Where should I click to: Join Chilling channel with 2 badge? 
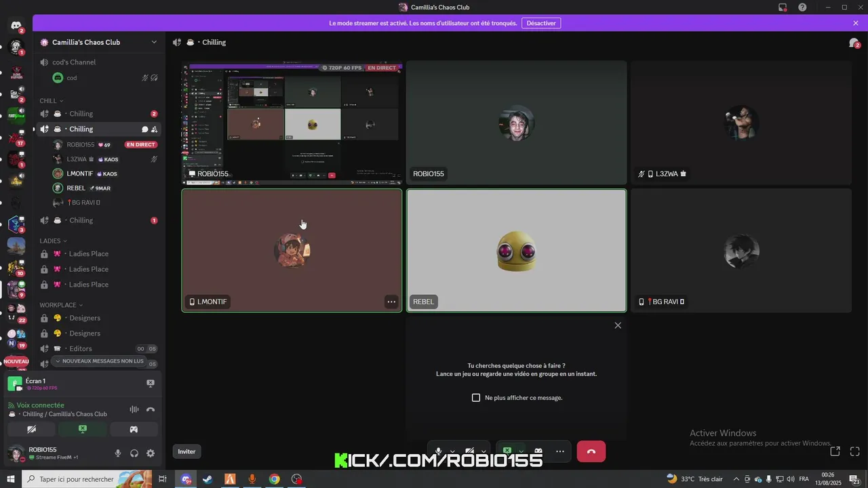pyautogui.click(x=98, y=114)
